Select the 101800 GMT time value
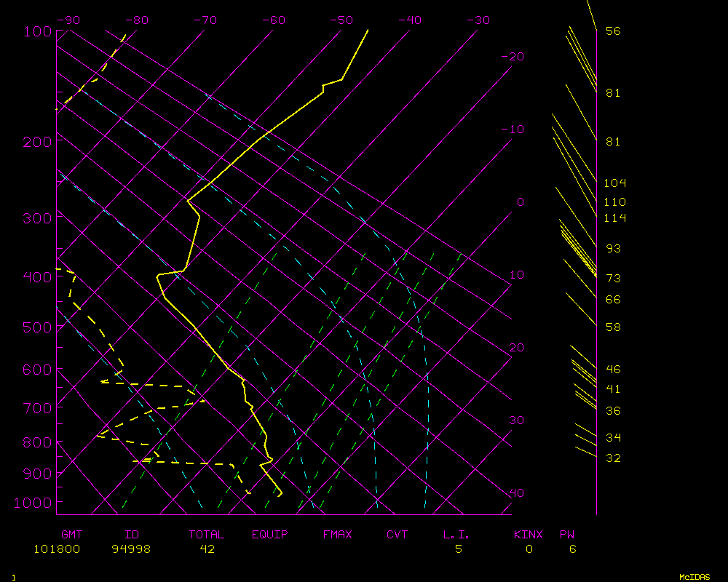The height and width of the screenshot is (582, 728). coord(57,549)
